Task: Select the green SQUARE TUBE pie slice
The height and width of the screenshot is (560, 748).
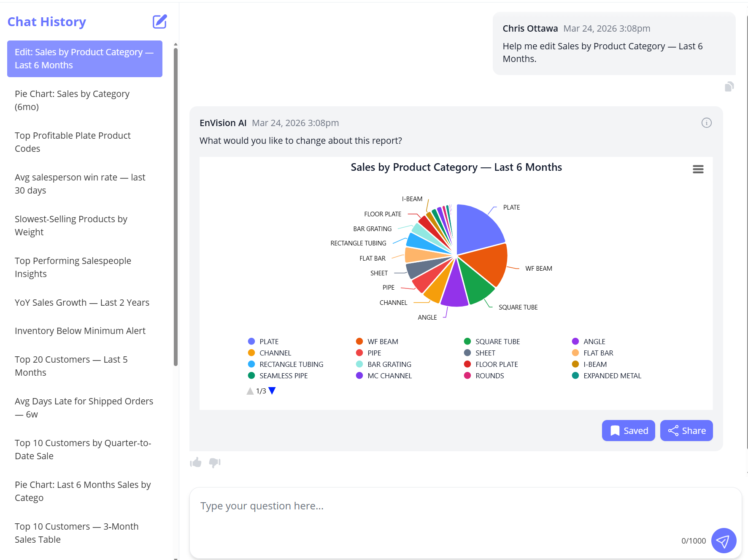Action: tap(475, 283)
